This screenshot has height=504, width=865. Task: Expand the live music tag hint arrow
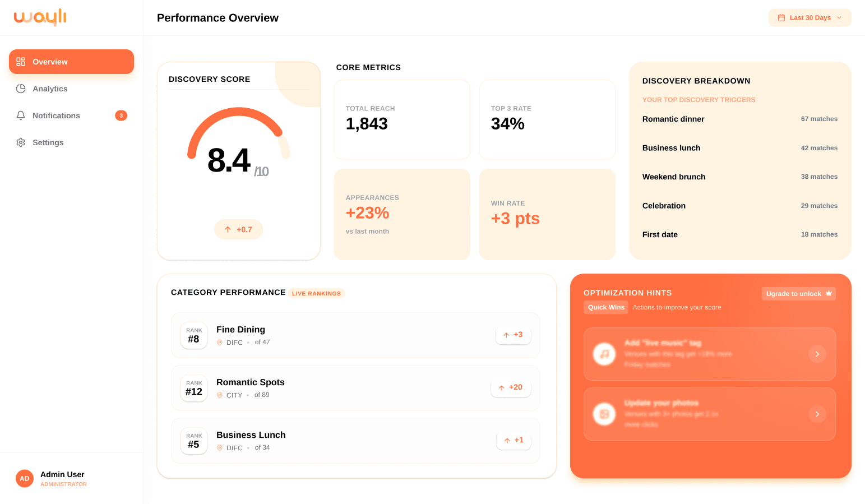[x=817, y=354]
